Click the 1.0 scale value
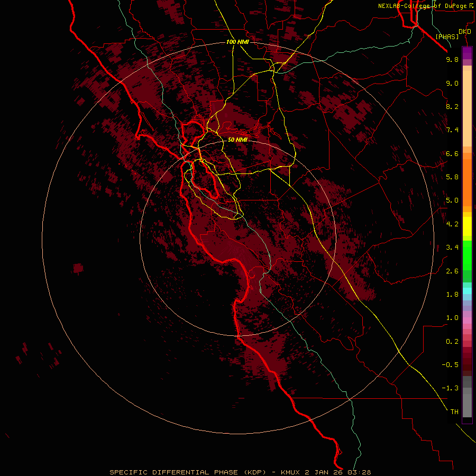 pos(452,318)
